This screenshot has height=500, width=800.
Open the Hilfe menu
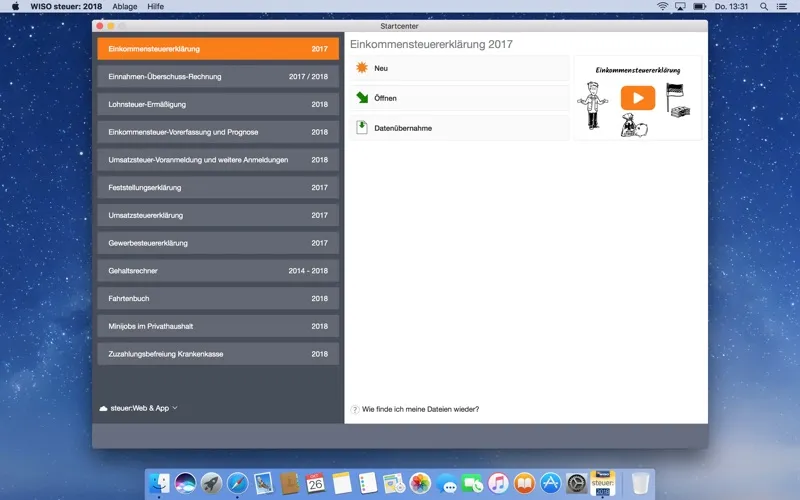156,6
